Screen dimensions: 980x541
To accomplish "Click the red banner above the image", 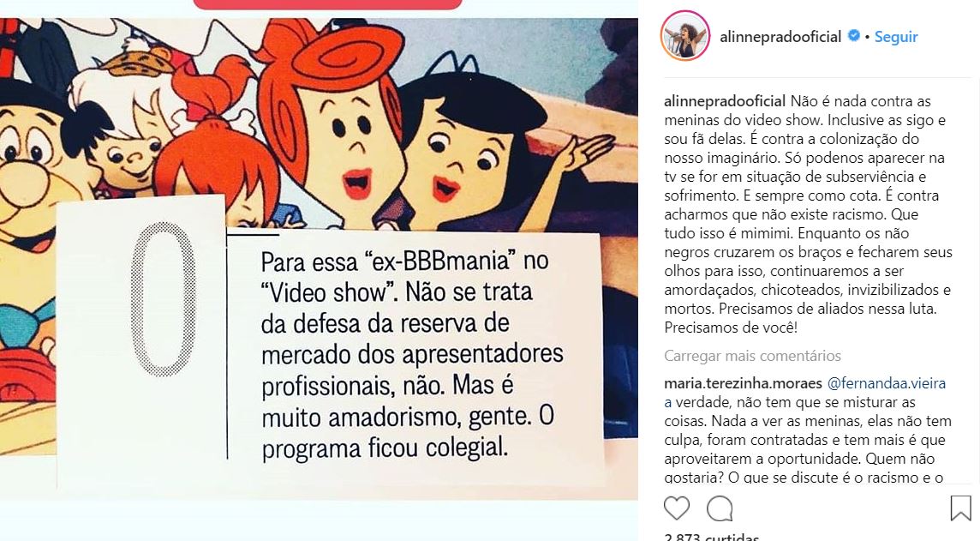I will point(327,4).
